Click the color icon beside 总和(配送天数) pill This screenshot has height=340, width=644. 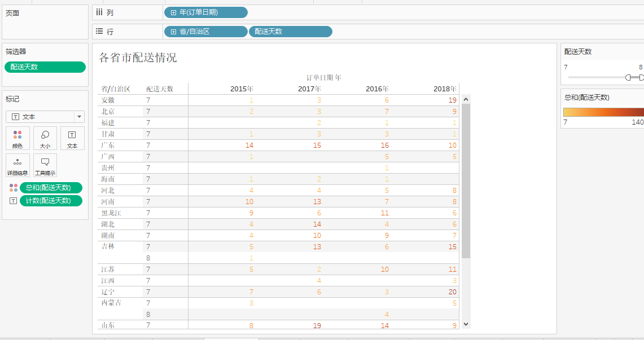click(14, 188)
